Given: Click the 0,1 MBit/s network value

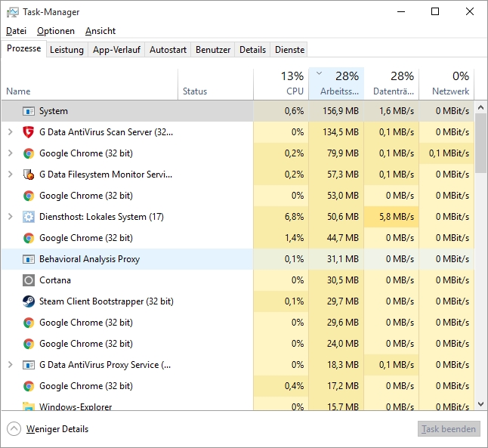Looking at the screenshot, I should [449, 153].
